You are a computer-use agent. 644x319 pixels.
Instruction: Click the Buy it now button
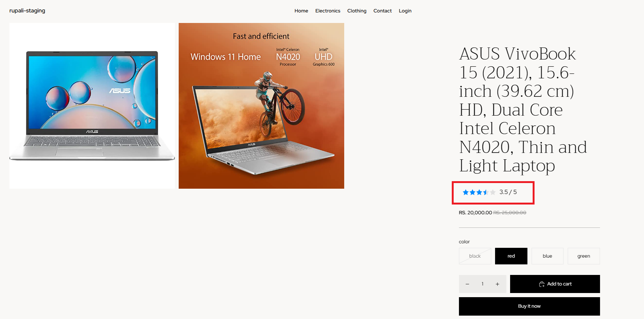click(529, 306)
